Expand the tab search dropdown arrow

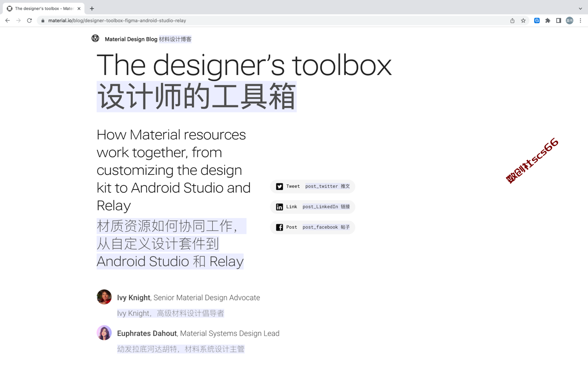[x=580, y=8]
